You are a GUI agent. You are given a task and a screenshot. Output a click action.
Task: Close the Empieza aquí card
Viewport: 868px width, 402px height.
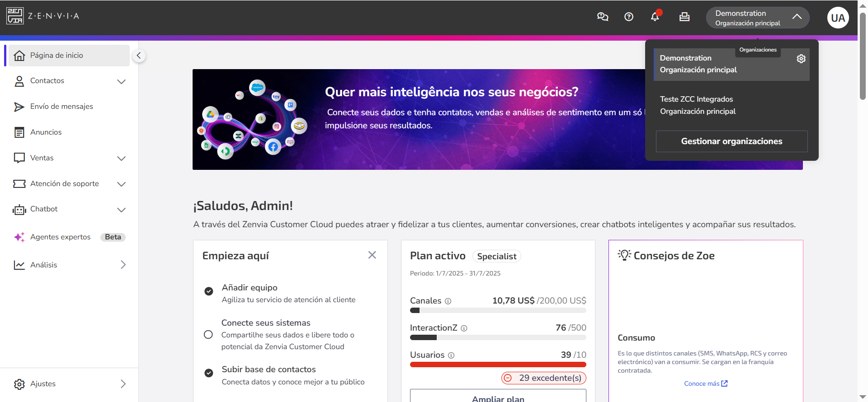click(x=372, y=255)
